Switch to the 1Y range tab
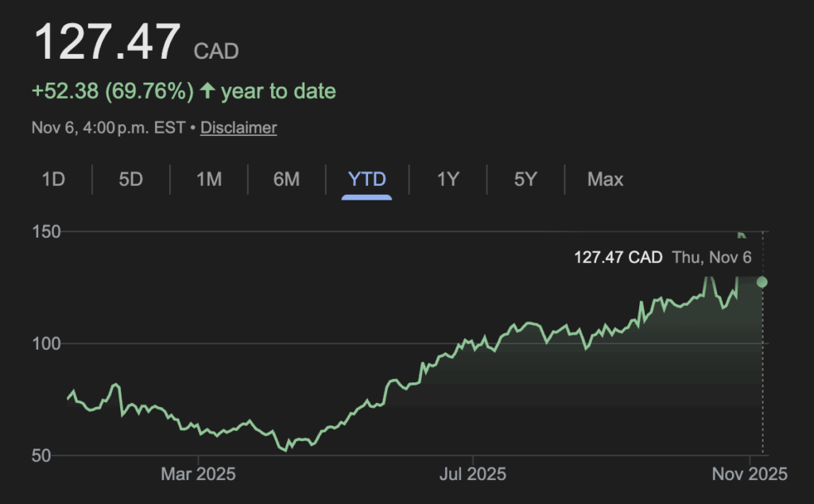Screen dimensions: 814x504 (x=448, y=179)
